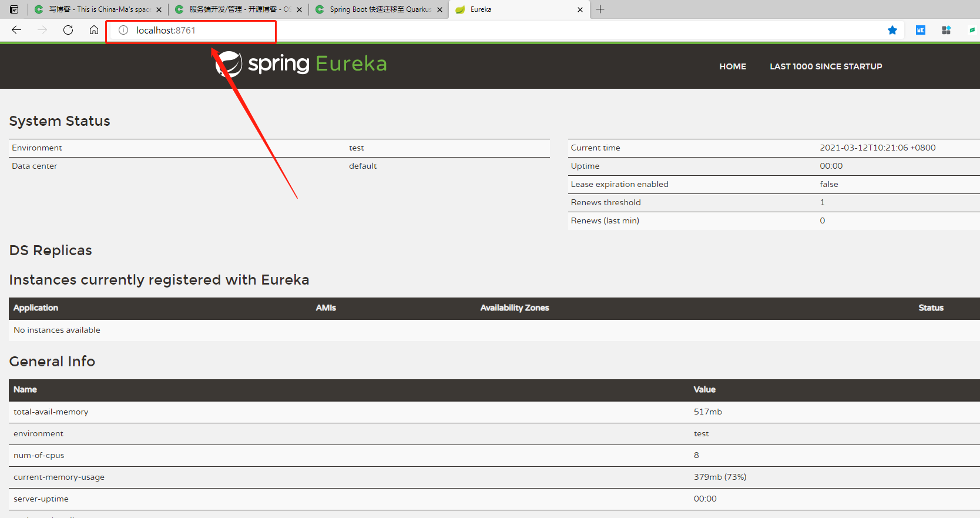980x518 pixels.
Task: Reload the Eureka page
Action: [x=68, y=30]
